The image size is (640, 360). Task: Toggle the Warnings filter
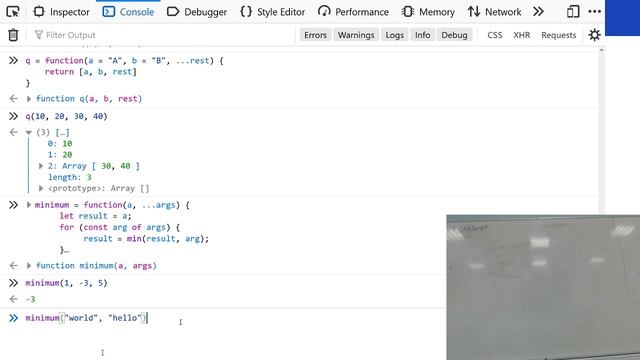coord(356,35)
